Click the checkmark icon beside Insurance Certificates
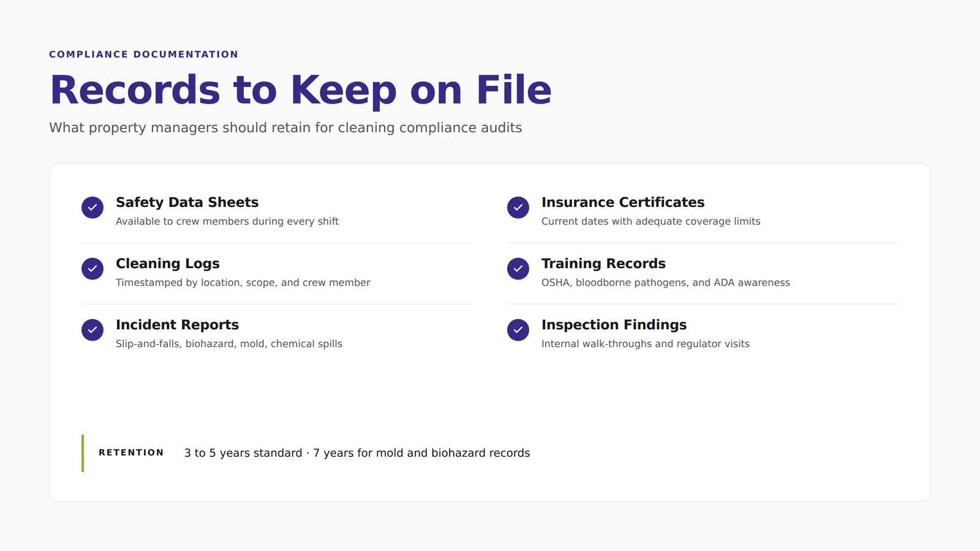 pos(518,208)
